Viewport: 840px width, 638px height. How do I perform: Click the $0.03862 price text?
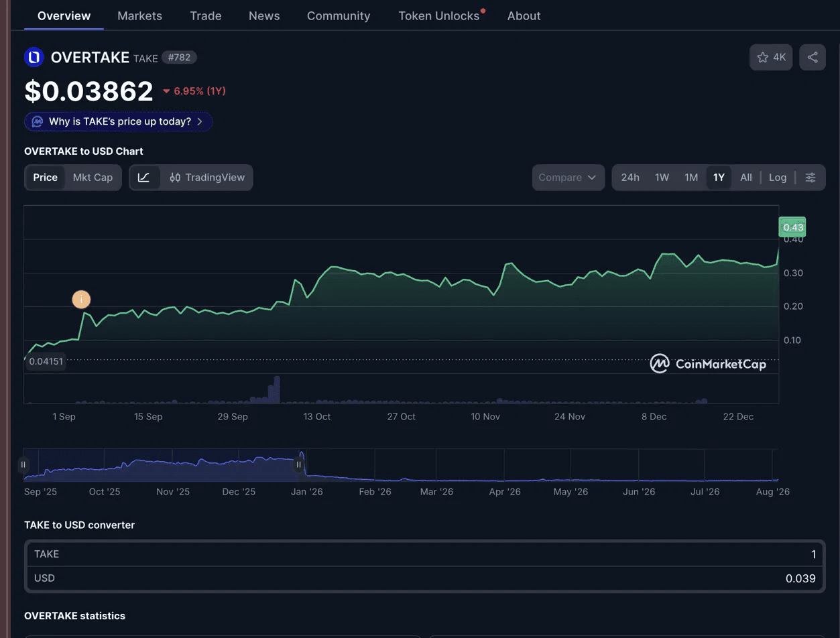point(89,91)
